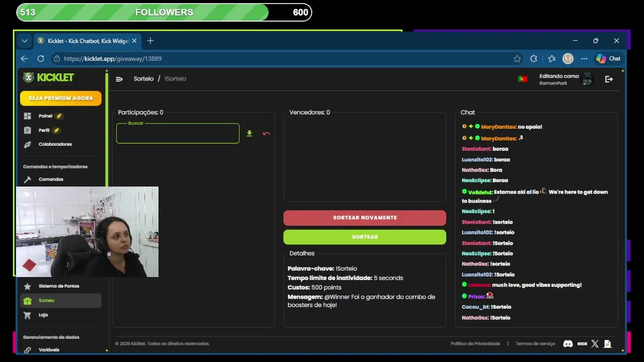644x362 pixels.
Task: Open a new browser tab
Action: pos(150,41)
